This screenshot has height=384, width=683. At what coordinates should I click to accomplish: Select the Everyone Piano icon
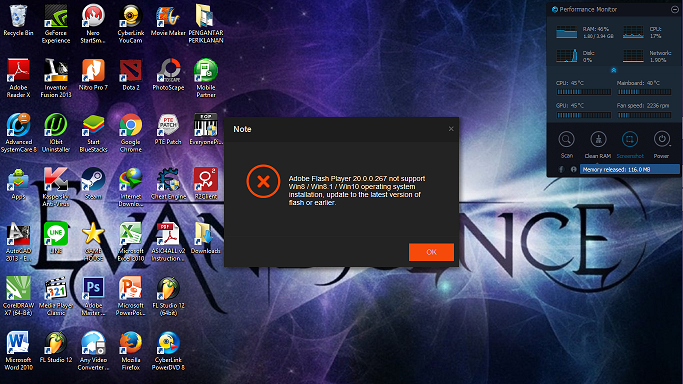pyautogui.click(x=206, y=129)
